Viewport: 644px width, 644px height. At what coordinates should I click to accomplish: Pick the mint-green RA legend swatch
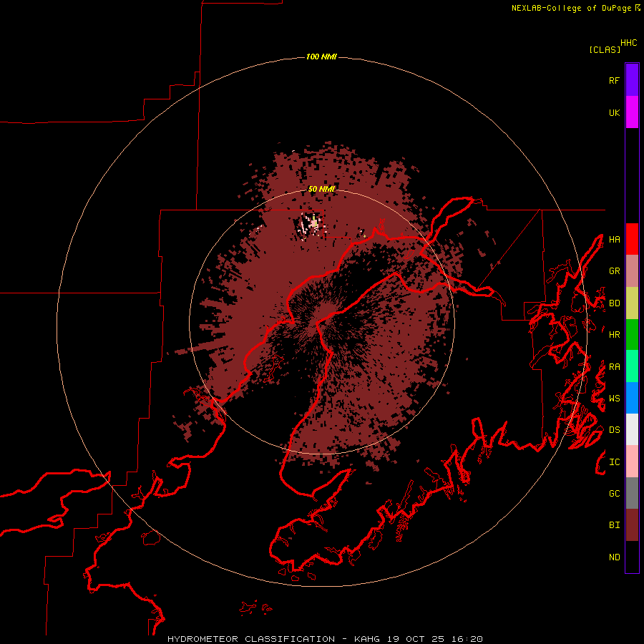pos(632,366)
